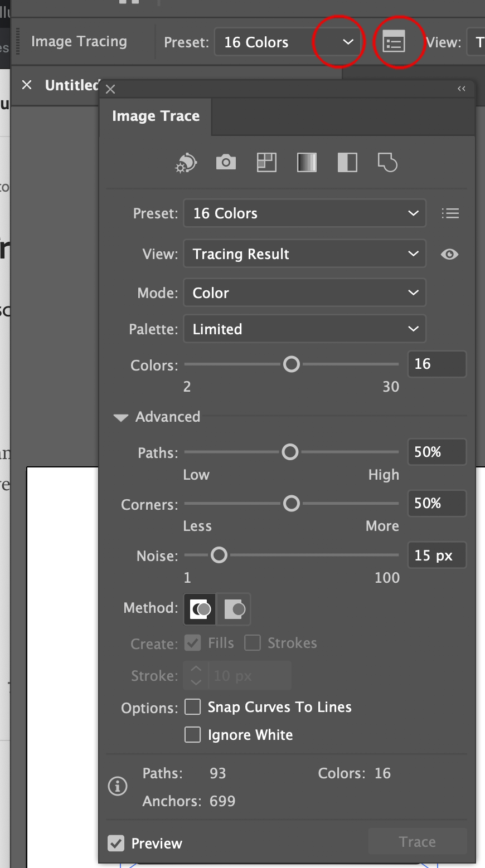Select the Black and White preset icon
The height and width of the screenshot is (868, 485).
coord(347,163)
